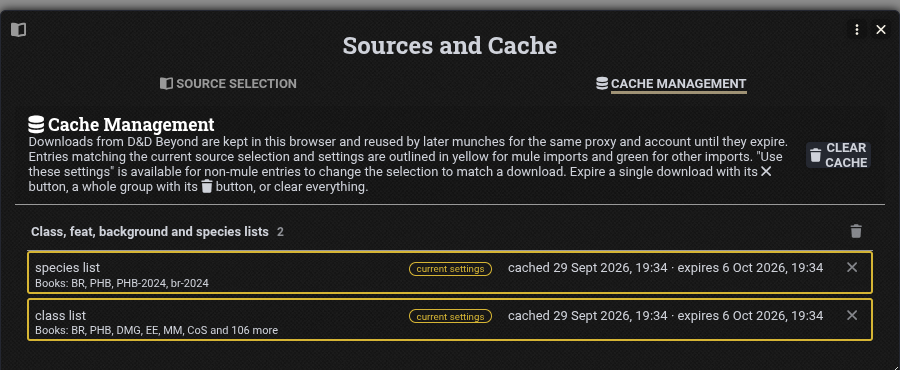Expire the class list download
Screen dimensions: 900x370
coord(852,315)
